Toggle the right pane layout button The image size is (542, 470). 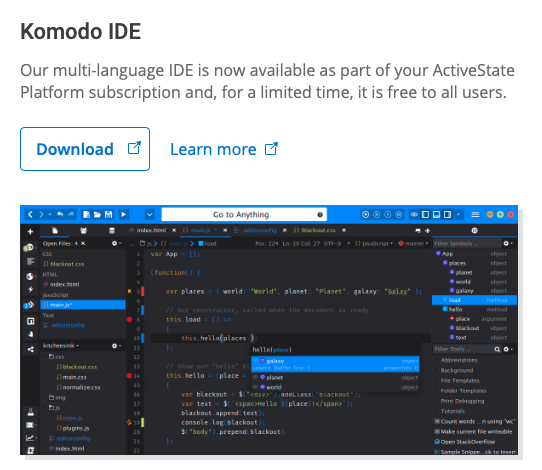[x=448, y=215]
